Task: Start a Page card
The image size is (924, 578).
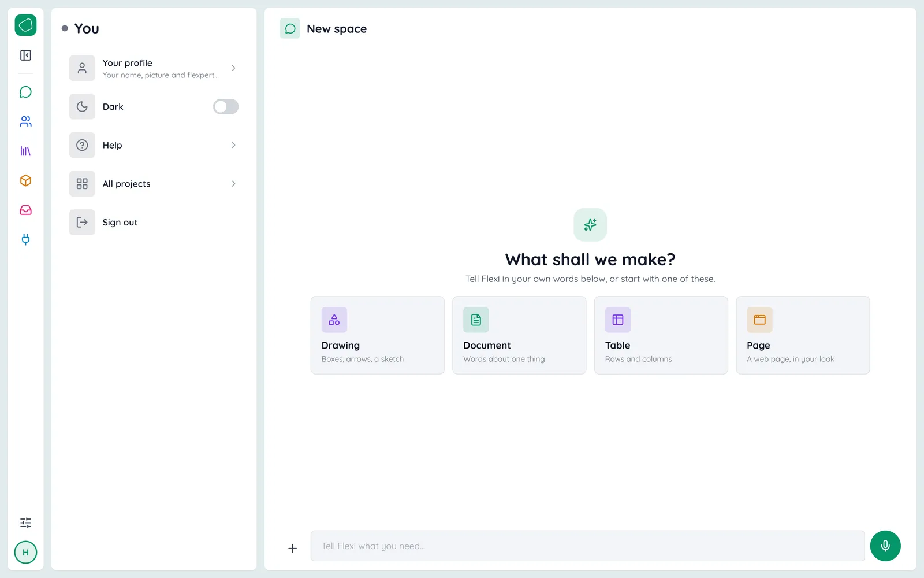Action: point(803,335)
